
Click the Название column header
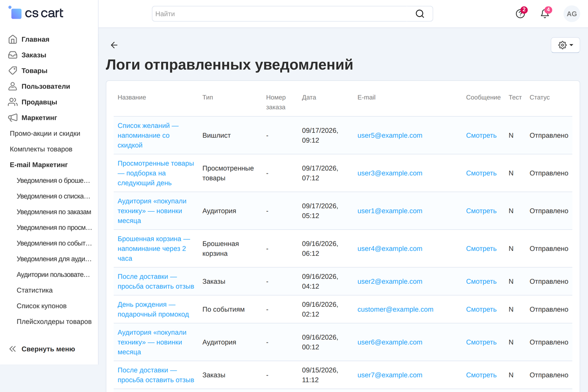coord(132,98)
